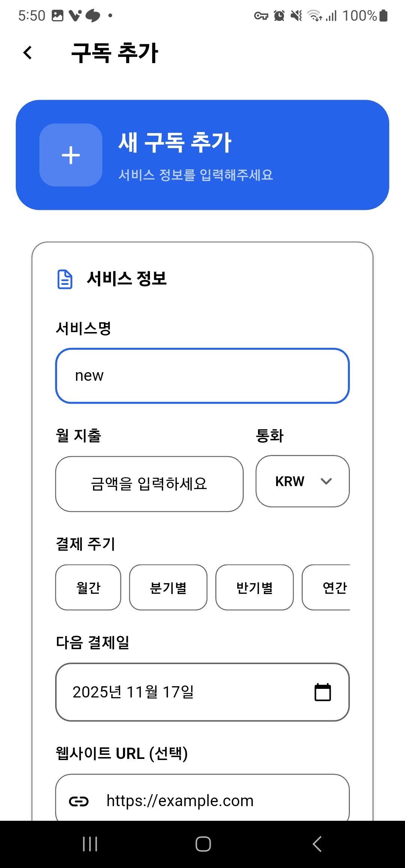Tap the monthly amount input field
Screen dimensions: 405x868
click(x=149, y=484)
